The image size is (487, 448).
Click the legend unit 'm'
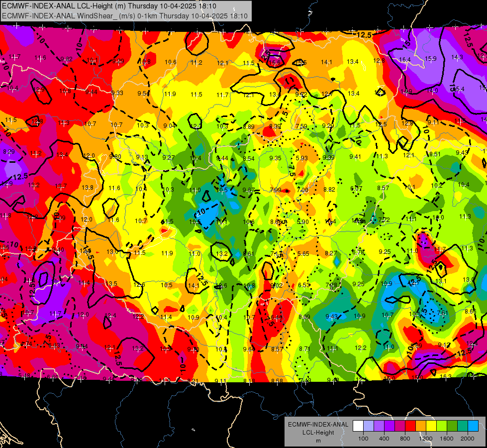[318, 441]
